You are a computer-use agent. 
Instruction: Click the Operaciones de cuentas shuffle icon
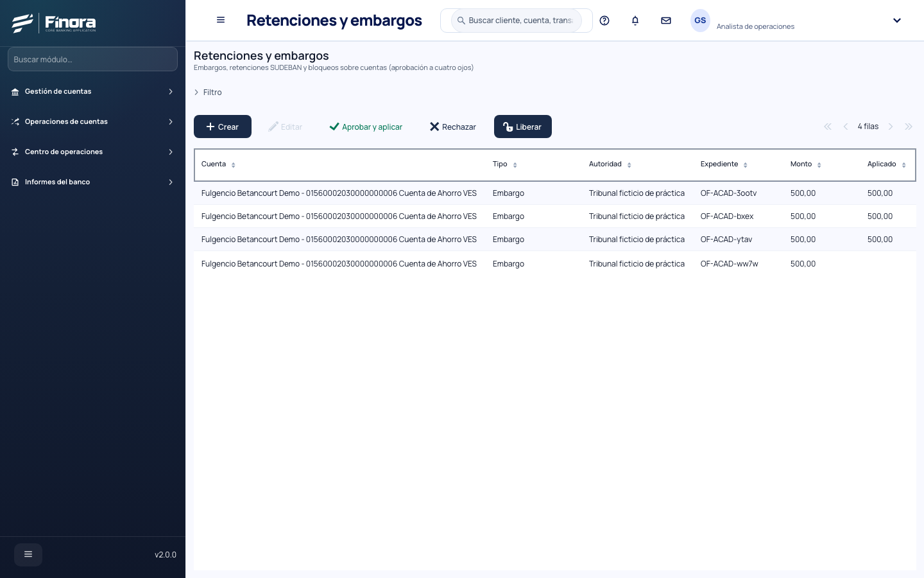click(15, 122)
